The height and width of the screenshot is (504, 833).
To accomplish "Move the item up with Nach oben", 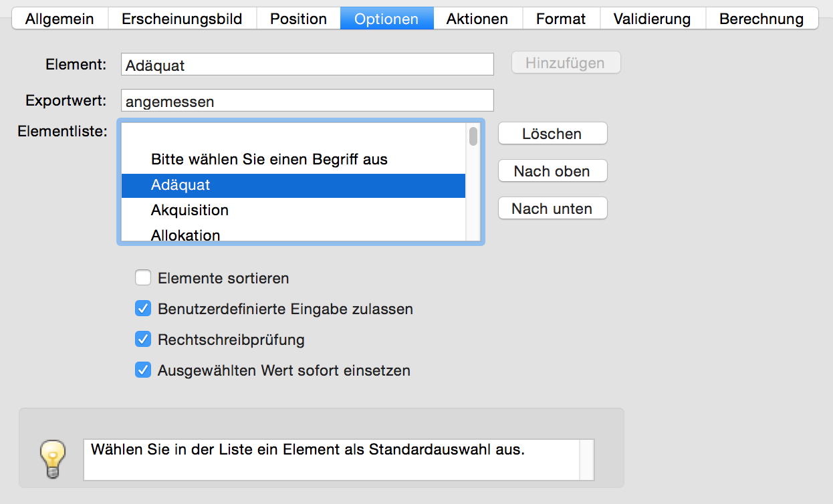I will click(552, 171).
